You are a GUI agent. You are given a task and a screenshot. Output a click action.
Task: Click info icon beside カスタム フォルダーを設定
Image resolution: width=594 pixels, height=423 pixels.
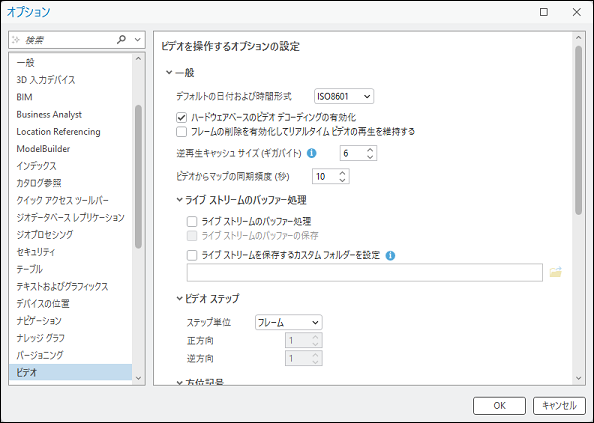390,256
